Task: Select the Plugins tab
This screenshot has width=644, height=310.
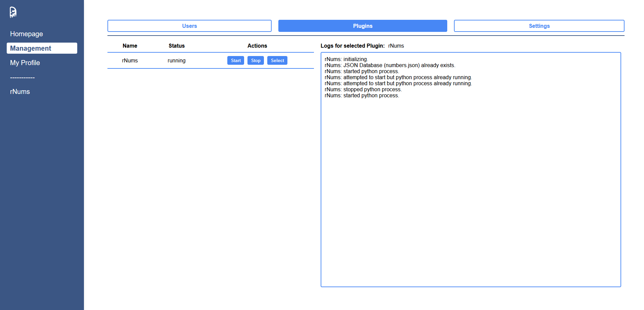Action: [363, 26]
